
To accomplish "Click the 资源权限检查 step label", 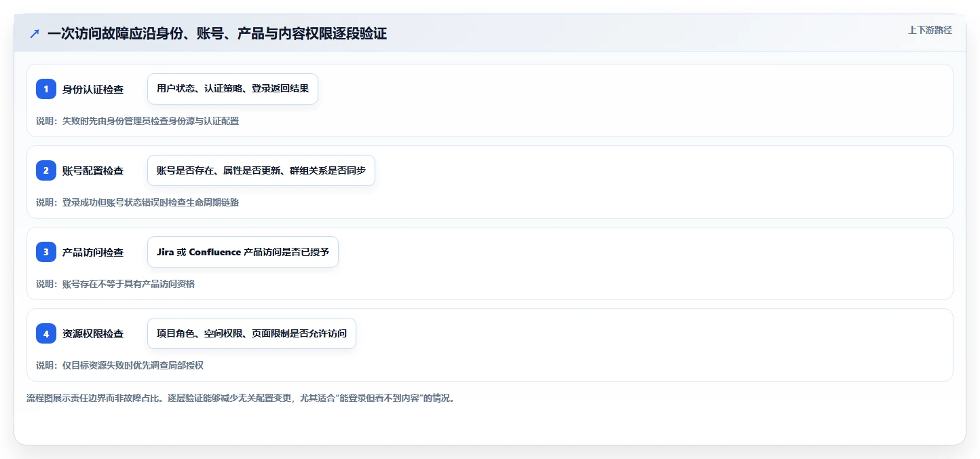I will coord(93,333).
